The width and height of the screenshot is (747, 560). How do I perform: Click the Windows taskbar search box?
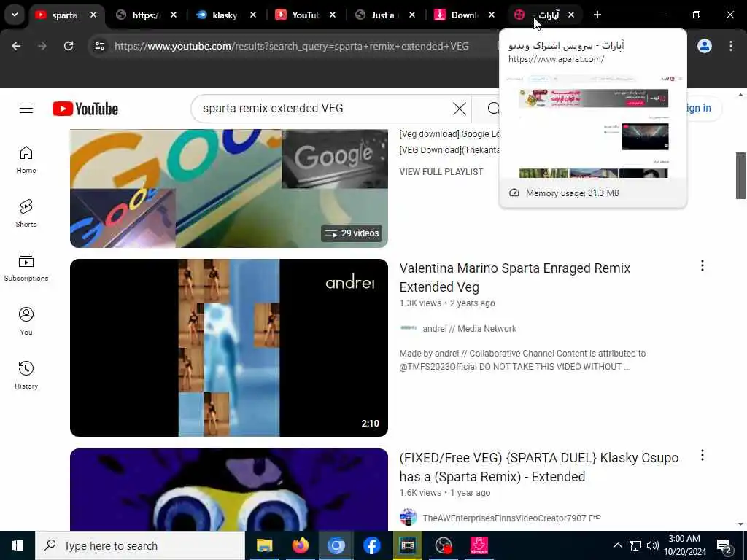140,545
